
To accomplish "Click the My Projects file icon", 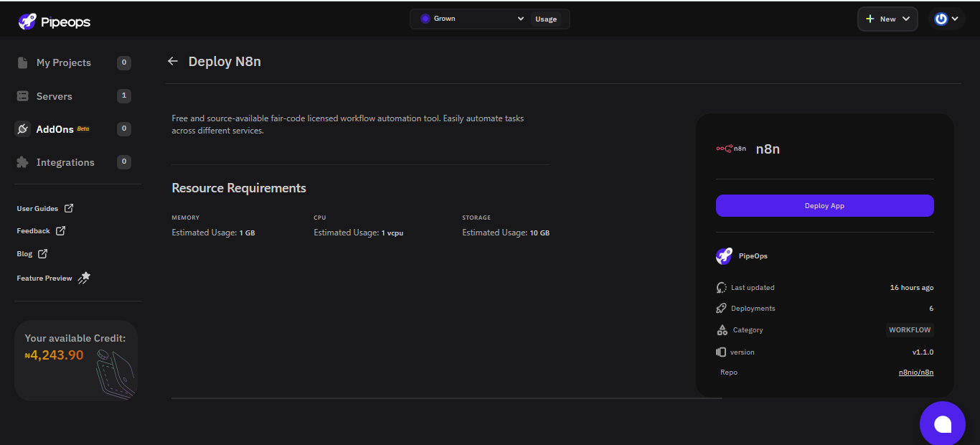I will pos(22,62).
